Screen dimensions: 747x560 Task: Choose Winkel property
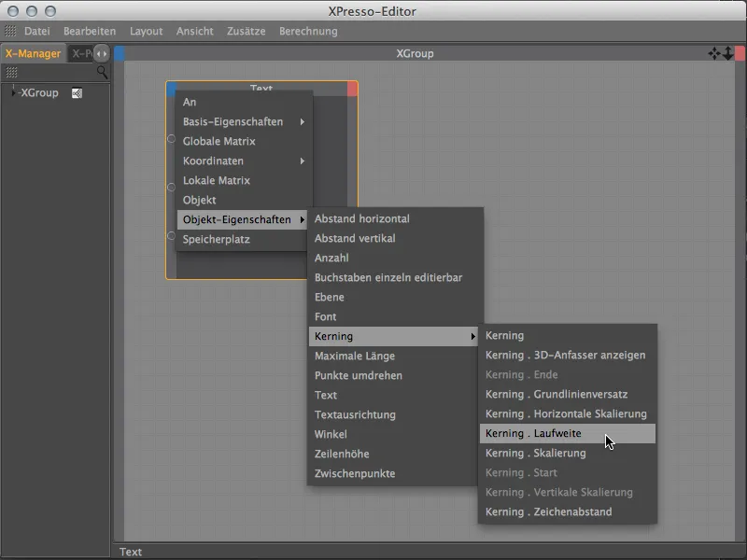click(393, 434)
